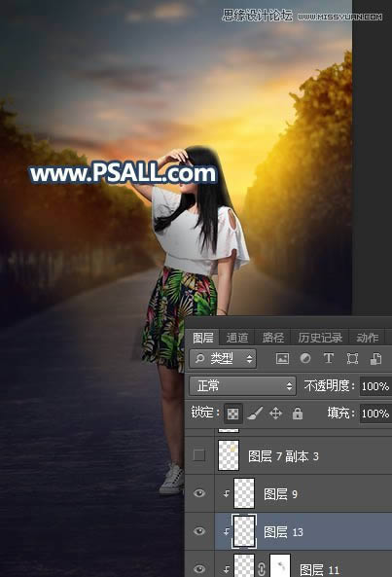Switch to the 路径 tab
This screenshot has height=577, width=392.
click(x=273, y=338)
